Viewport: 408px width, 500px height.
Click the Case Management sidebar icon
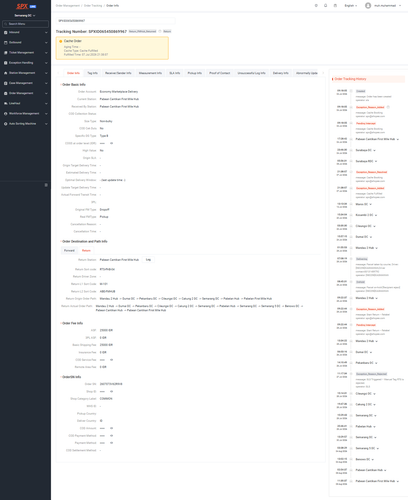pyautogui.click(x=6, y=83)
